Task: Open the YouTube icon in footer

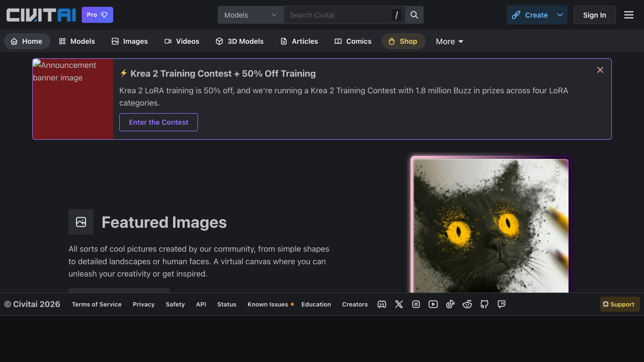Action: (433, 304)
